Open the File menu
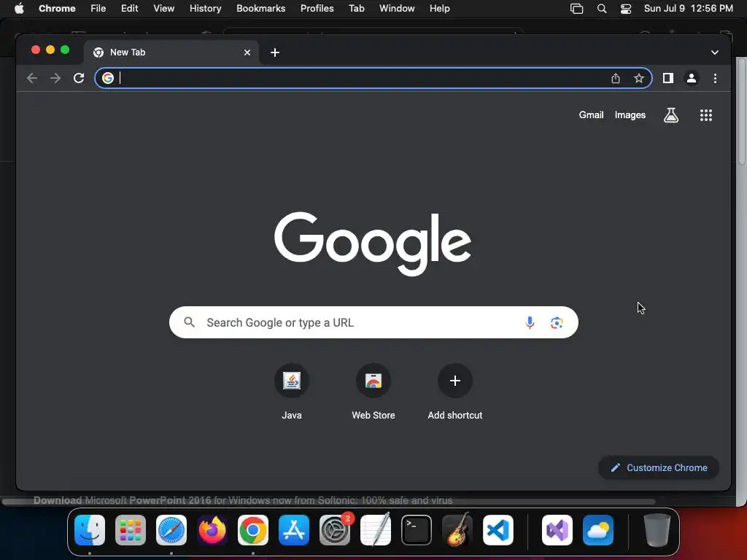The height and width of the screenshot is (560, 747). (98, 9)
